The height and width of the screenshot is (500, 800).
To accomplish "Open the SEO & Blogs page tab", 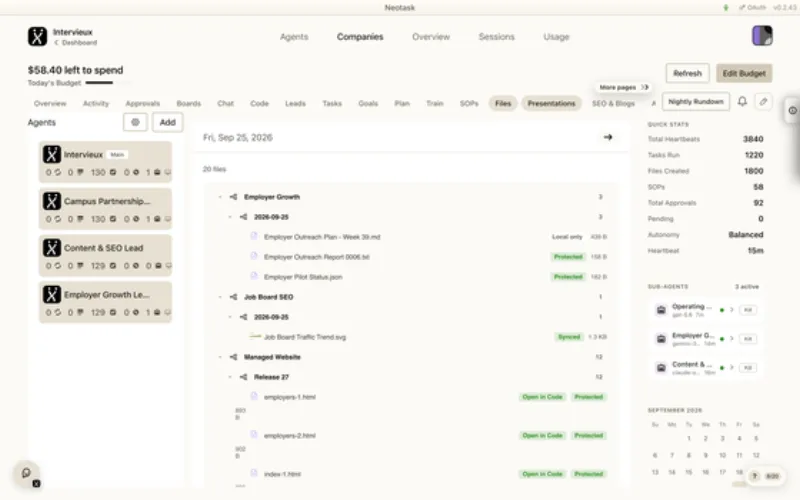I will pos(613,104).
